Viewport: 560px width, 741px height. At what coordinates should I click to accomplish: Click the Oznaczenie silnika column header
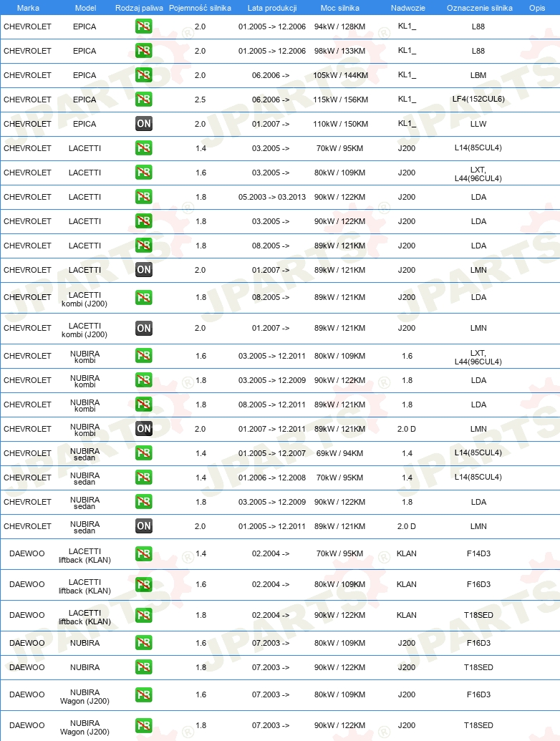point(480,8)
